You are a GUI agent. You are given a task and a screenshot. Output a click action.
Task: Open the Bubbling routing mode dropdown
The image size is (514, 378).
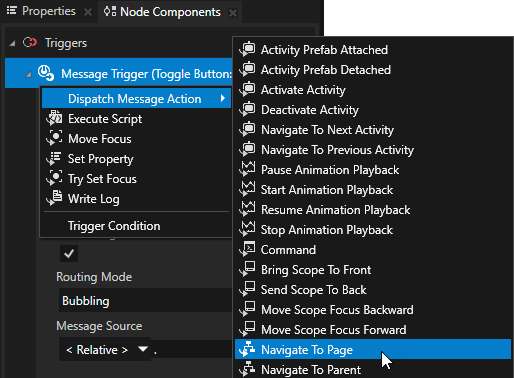tap(145, 301)
